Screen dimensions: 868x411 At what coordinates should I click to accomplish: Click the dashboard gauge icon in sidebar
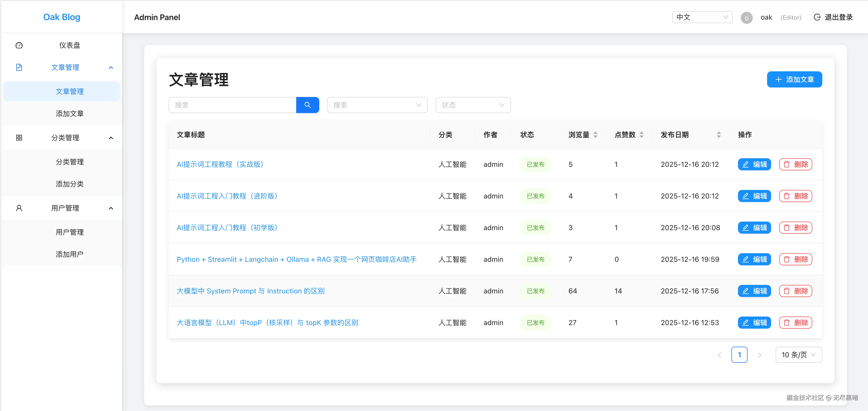pyautogui.click(x=19, y=45)
